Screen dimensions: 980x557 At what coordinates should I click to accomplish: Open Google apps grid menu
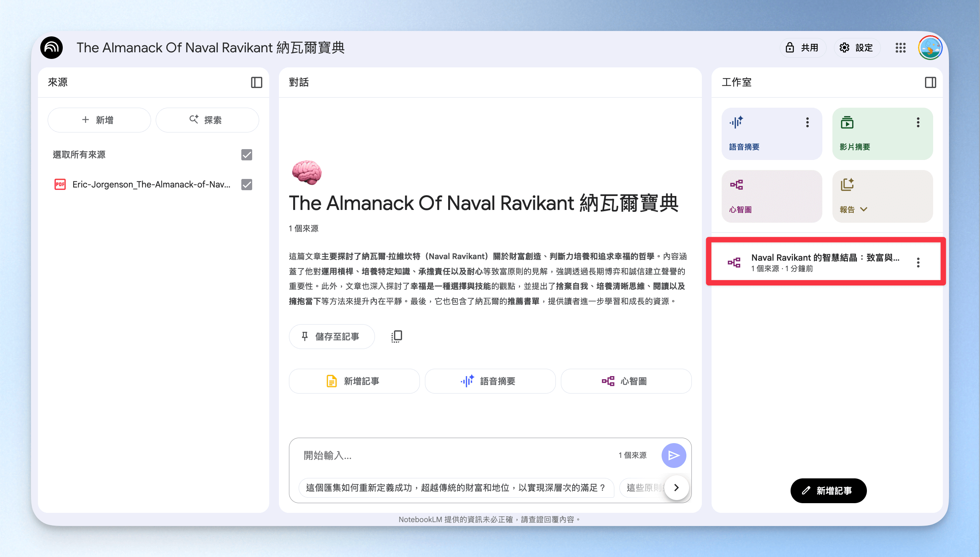pos(901,48)
